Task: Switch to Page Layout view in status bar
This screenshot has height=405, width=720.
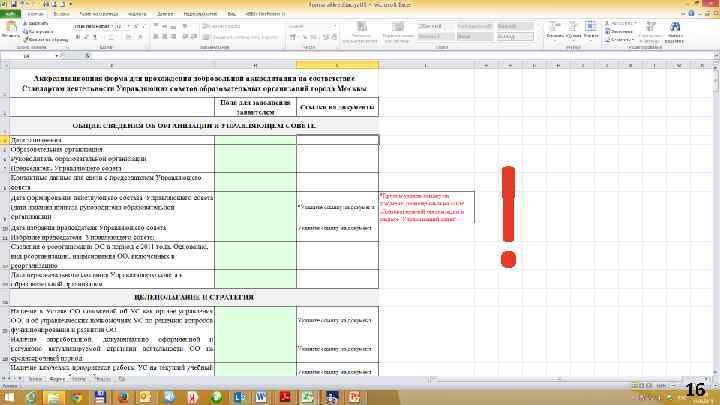Action: pos(642,386)
